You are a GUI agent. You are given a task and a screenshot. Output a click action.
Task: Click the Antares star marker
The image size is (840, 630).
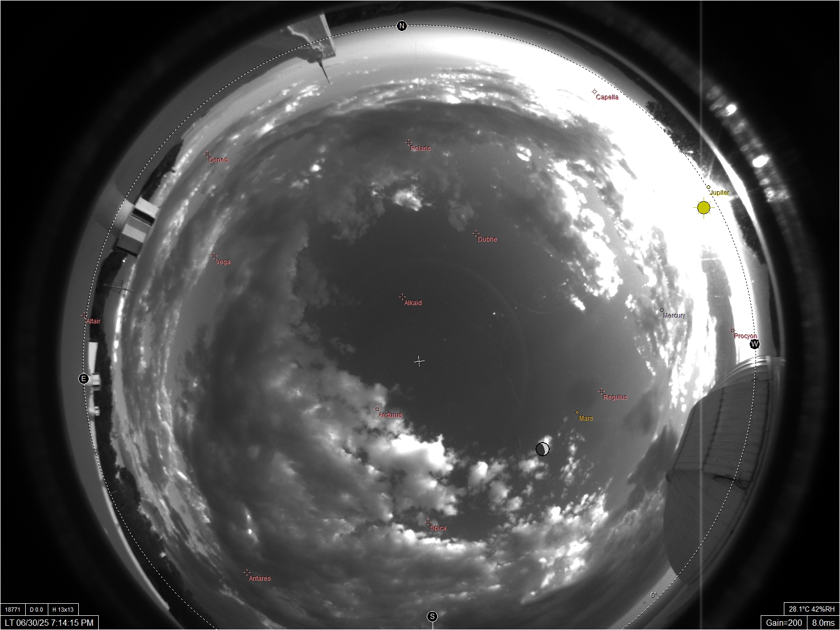tap(247, 573)
